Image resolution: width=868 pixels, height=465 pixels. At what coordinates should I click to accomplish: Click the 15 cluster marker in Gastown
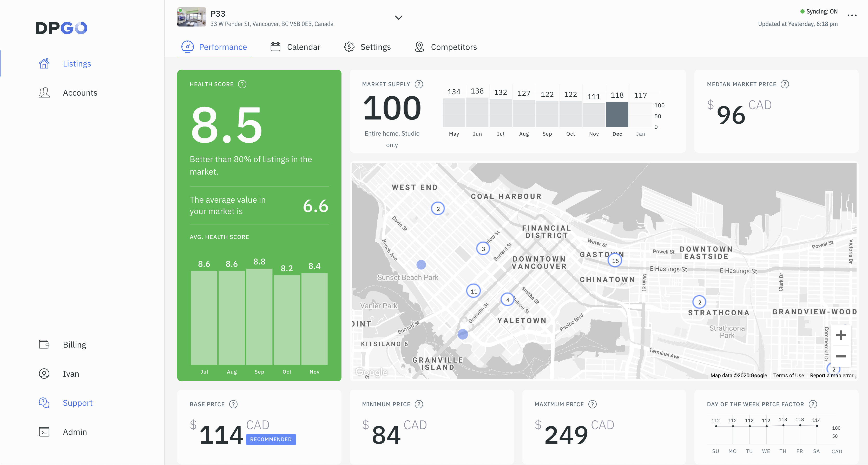point(615,261)
